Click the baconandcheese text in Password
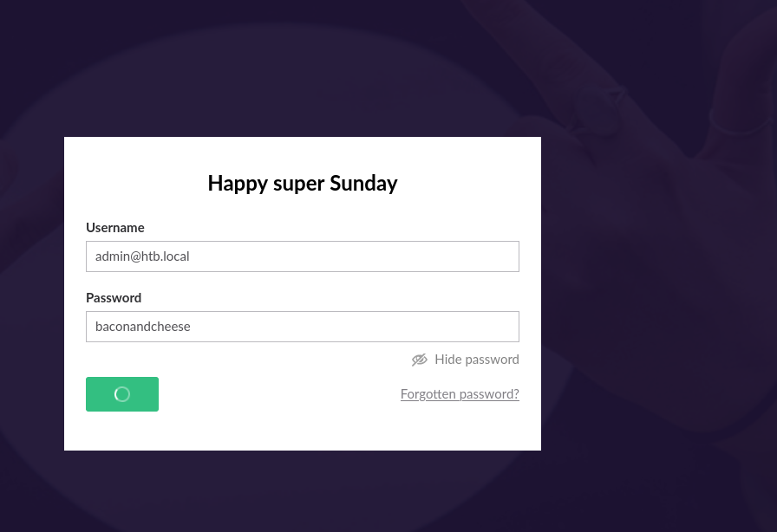This screenshot has height=532, width=777. pyautogui.click(x=143, y=327)
